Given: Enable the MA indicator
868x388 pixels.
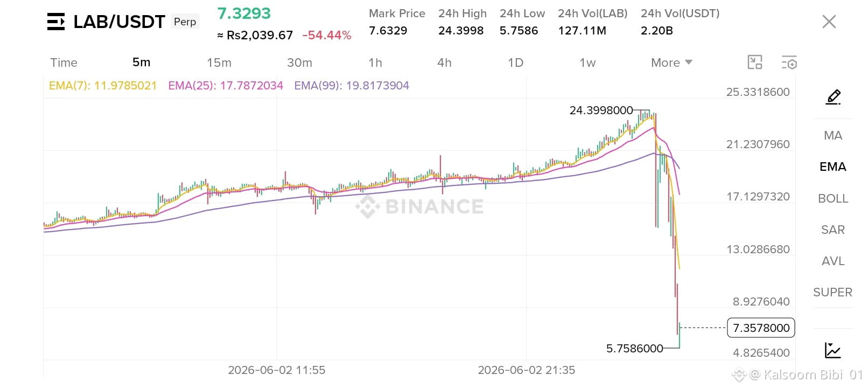Looking at the screenshot, I should tap(833, 135).
